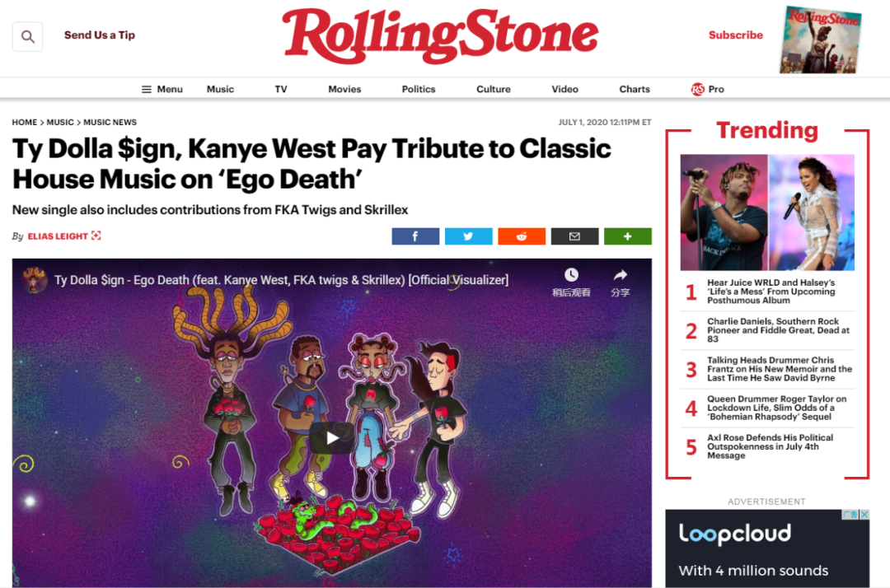This screenshot has height=588, width=890.
Task: Open the hamburger Menu
Action: point(162,89)
